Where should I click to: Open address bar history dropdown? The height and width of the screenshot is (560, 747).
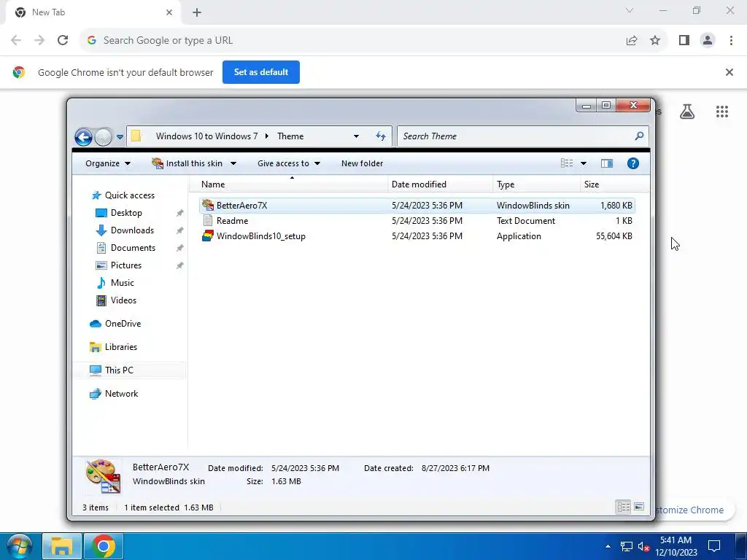click(356, 136)
